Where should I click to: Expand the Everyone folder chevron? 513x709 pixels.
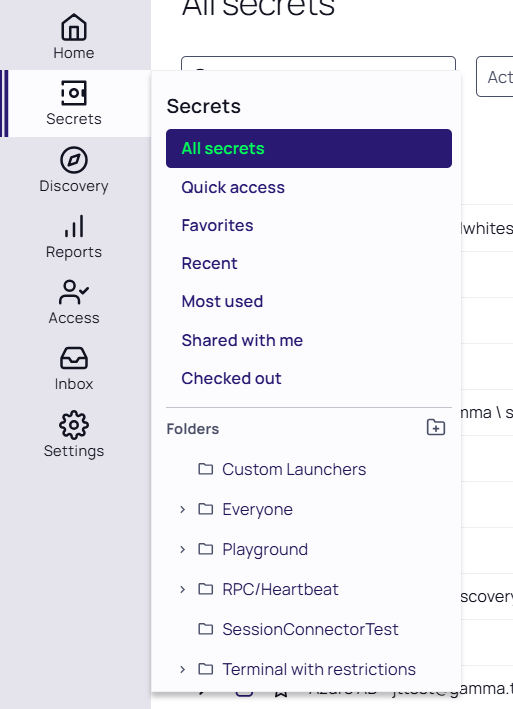click(183, 510)
